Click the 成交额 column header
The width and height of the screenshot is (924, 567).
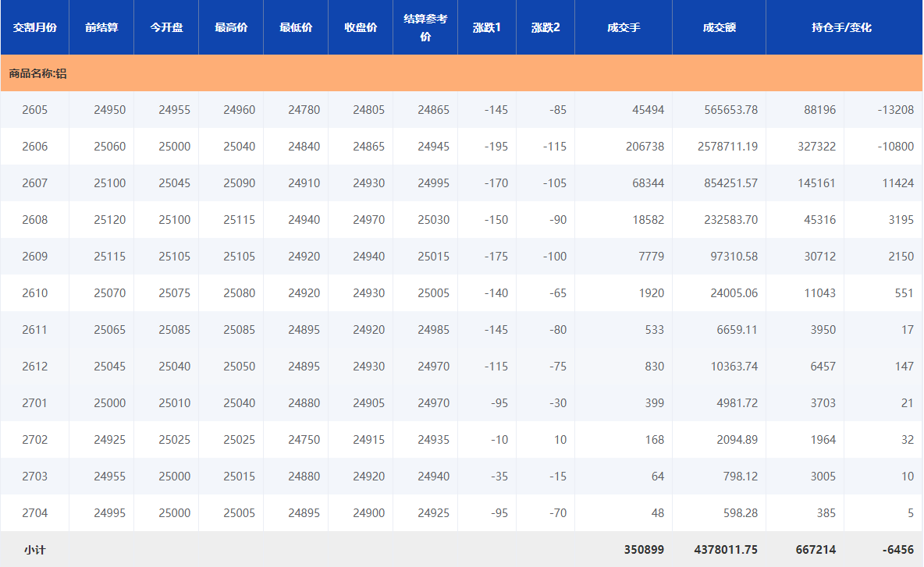point(719,27)
